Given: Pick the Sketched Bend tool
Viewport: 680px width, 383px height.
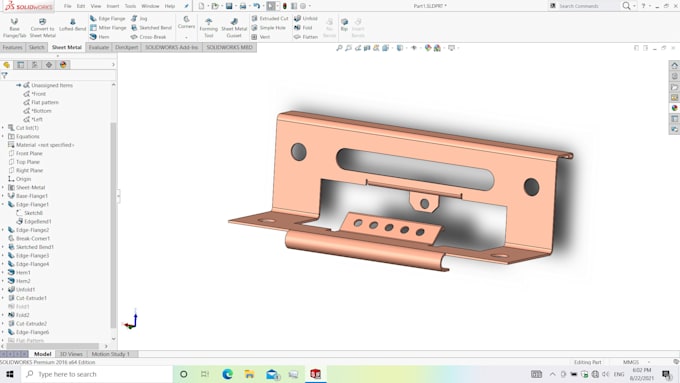Looking at the screenshot, I should [x=151, y=27].
